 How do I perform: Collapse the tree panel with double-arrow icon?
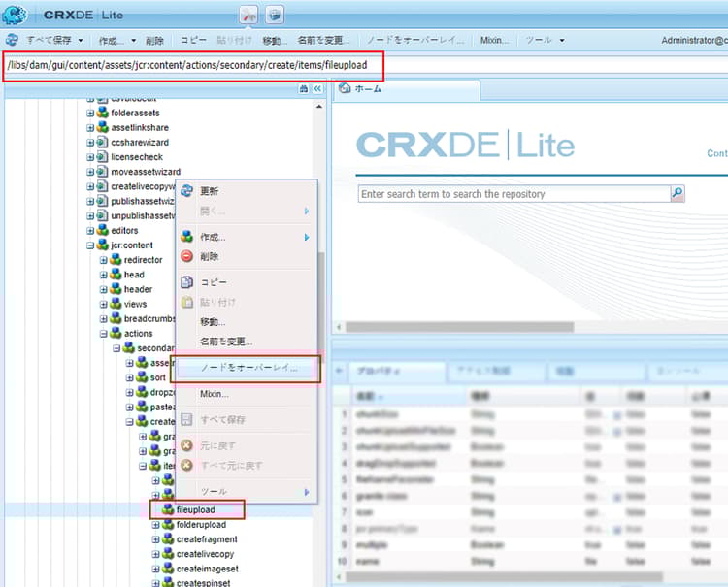click(317, 88)
